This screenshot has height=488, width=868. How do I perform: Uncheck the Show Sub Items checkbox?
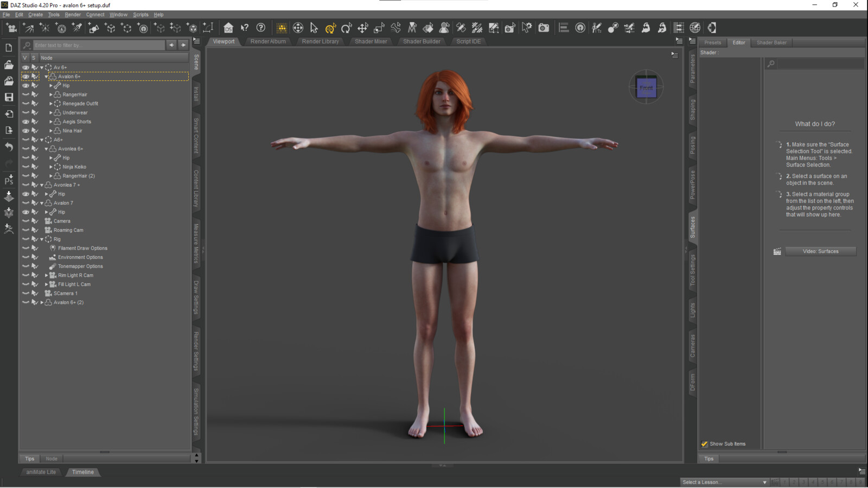pyautogui.click(x=704, y=444)
